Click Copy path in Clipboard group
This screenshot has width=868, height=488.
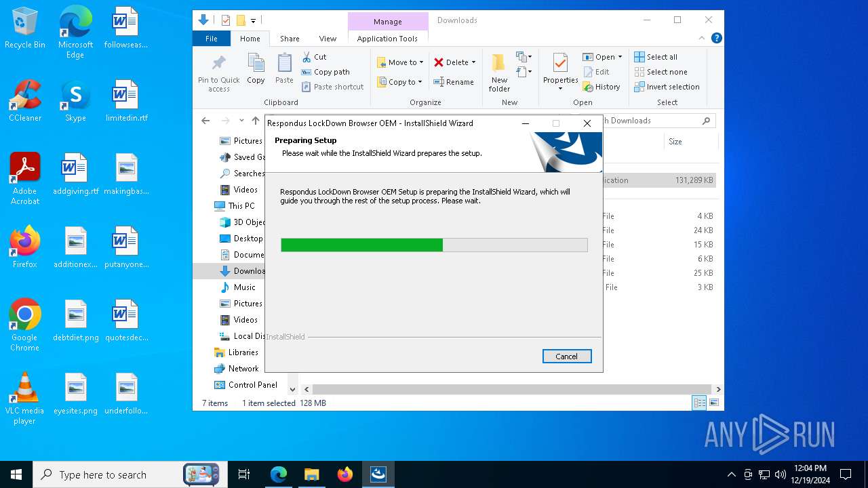click(x=325, y=72)
